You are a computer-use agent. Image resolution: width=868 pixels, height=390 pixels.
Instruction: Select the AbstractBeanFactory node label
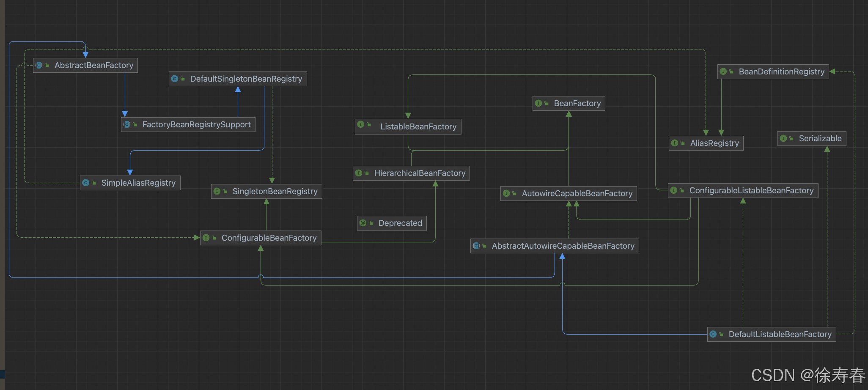(94, 65)
